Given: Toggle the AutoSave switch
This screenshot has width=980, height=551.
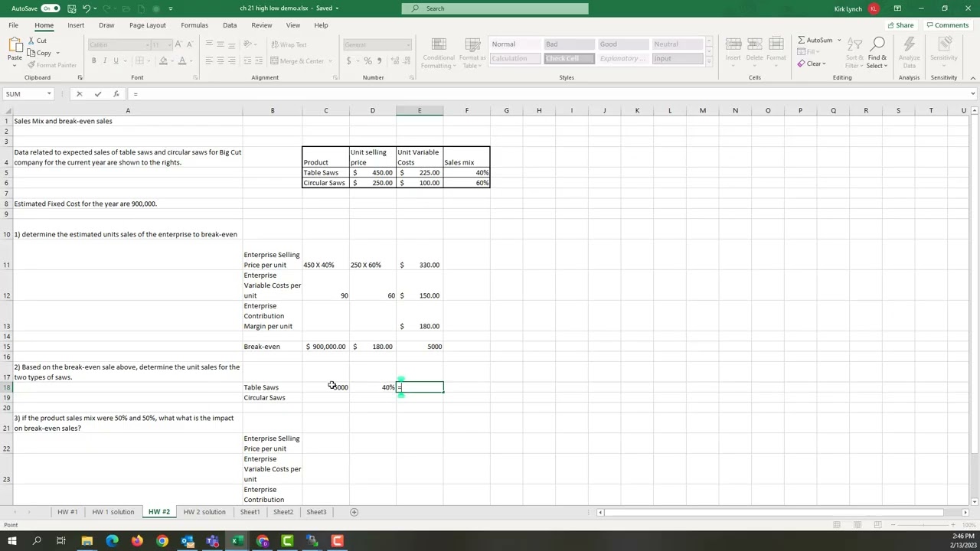Looking at the screenshot, I should 51,8.
